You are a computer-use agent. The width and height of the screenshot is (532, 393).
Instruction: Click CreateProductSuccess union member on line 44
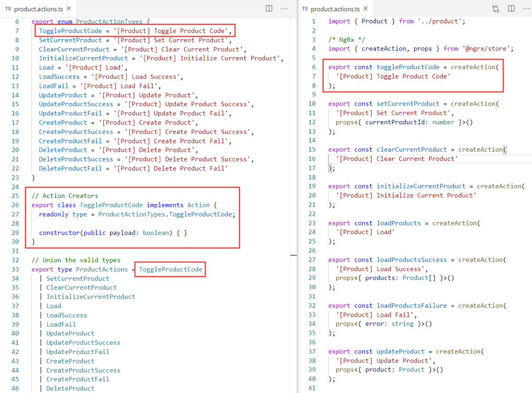pos(83,370)
